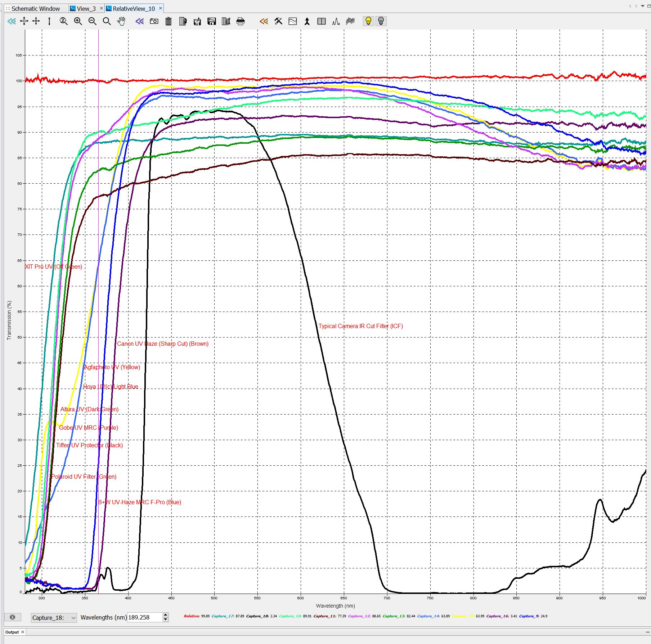
Task: Click the 'XIT Pro UV (Off Green)' label
Action: click(54, 267)
